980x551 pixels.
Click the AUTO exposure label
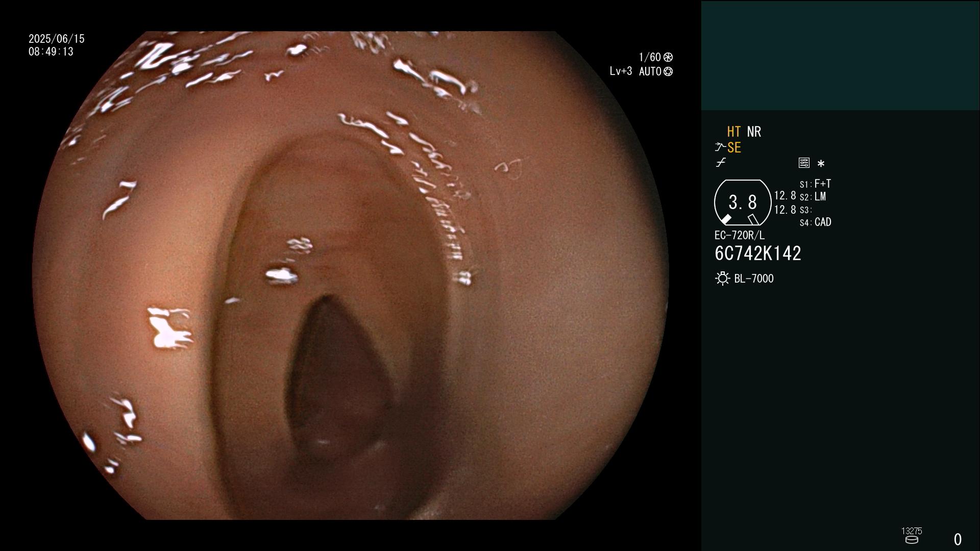point(650,71)
